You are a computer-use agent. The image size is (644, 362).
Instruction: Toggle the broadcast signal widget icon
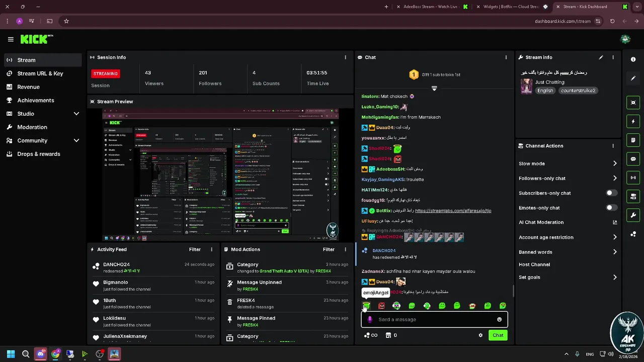coord(633,177)
